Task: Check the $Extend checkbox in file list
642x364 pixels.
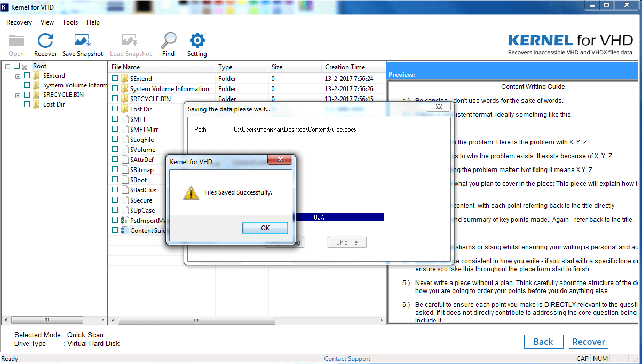Action: pos(115,78)
